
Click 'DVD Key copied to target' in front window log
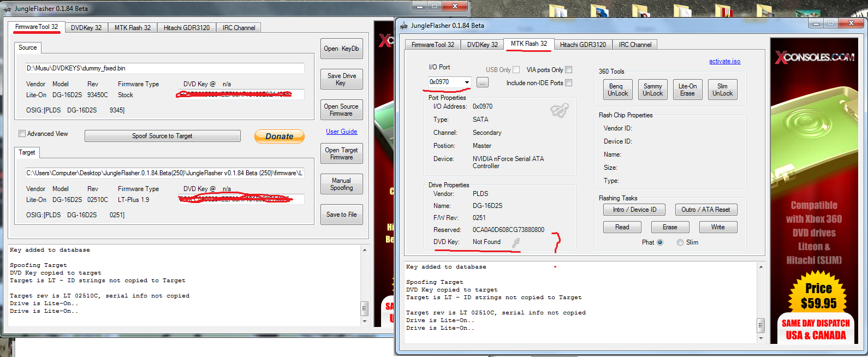[x=451, y=290]
